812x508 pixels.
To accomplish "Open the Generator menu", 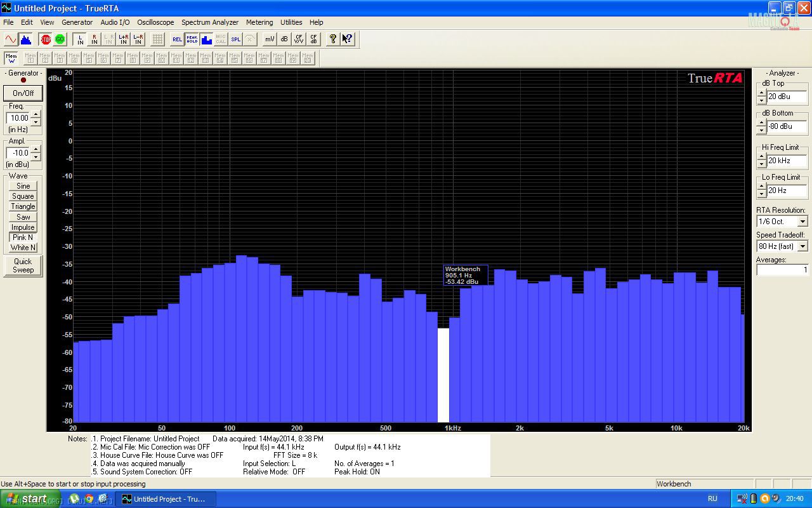I will pyautogui.click(x=77, y=22).
